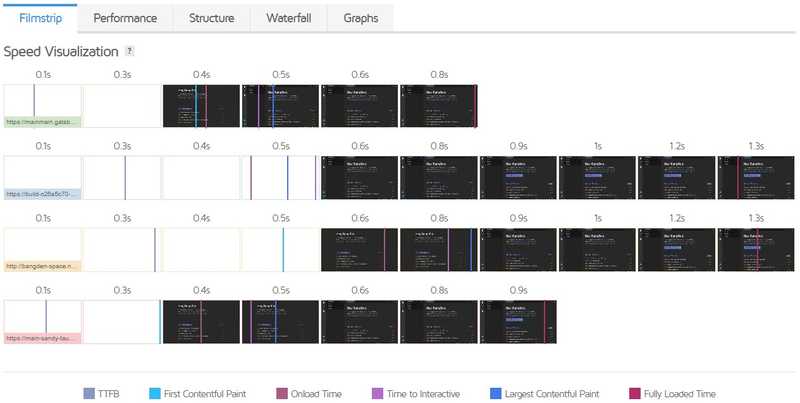The height and width of the screenshot is (403, 800).
Task: Click the Speed Visualization help question mark icon
Action: coord(130,51)
